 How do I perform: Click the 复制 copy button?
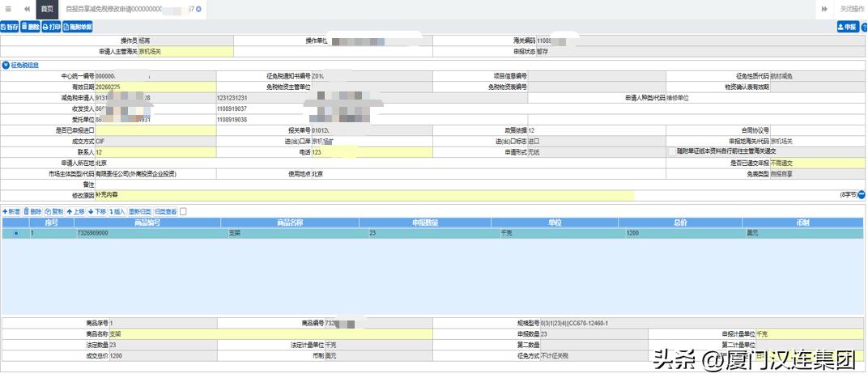pos(54,211)
